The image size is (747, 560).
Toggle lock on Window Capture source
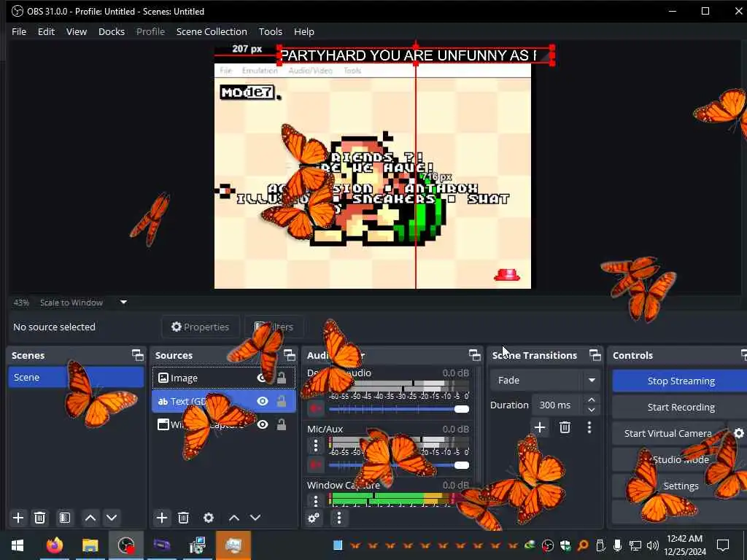[282, 424]
